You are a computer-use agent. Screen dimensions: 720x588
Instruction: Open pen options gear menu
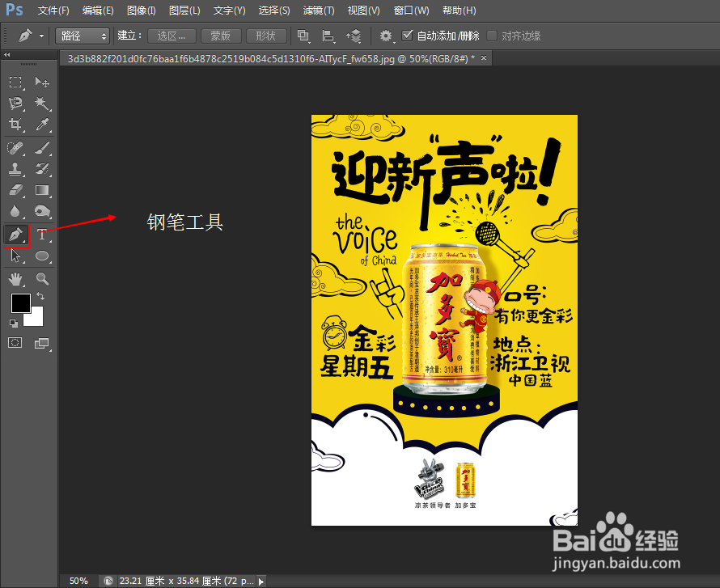386,36
